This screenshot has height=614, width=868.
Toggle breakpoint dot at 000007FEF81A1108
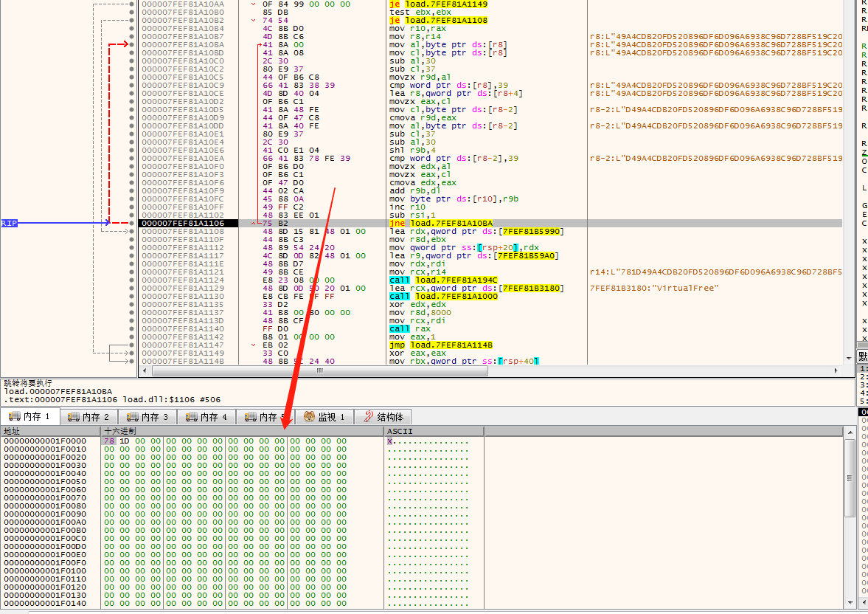(x=131, y=231)
